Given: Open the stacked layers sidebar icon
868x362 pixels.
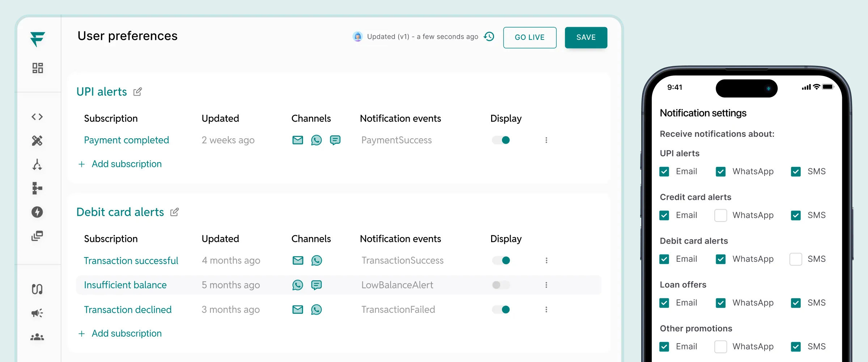Looking at the screenshot, I should pyautogui.click(x=37, y=236).
